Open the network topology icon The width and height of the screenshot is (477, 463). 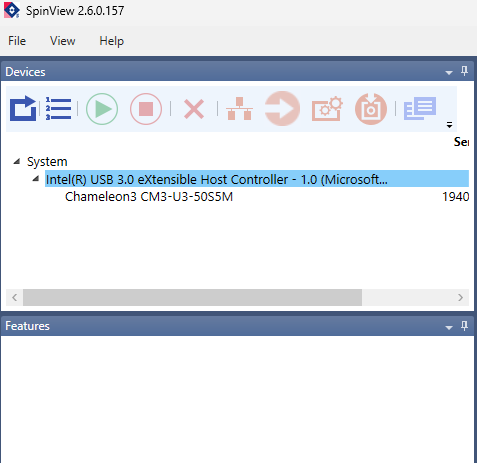tap(239, 109)
